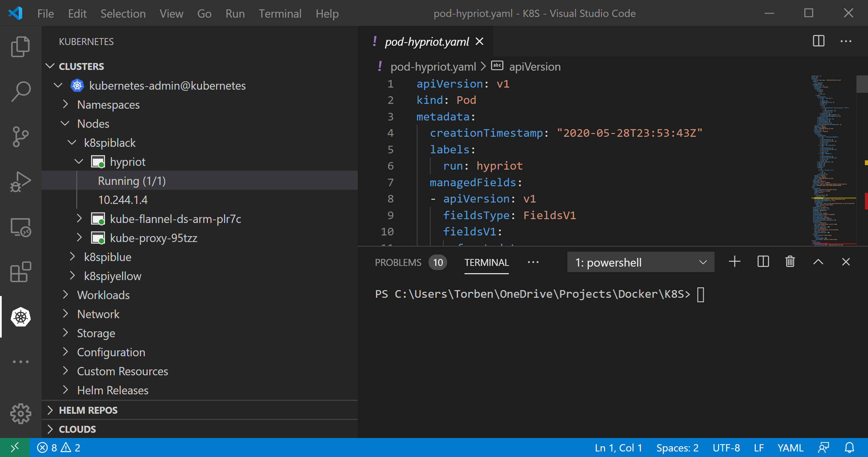This screenshot has height=457, width=868.
Task: Expand the Network tree node
Action: pos(65,314)
